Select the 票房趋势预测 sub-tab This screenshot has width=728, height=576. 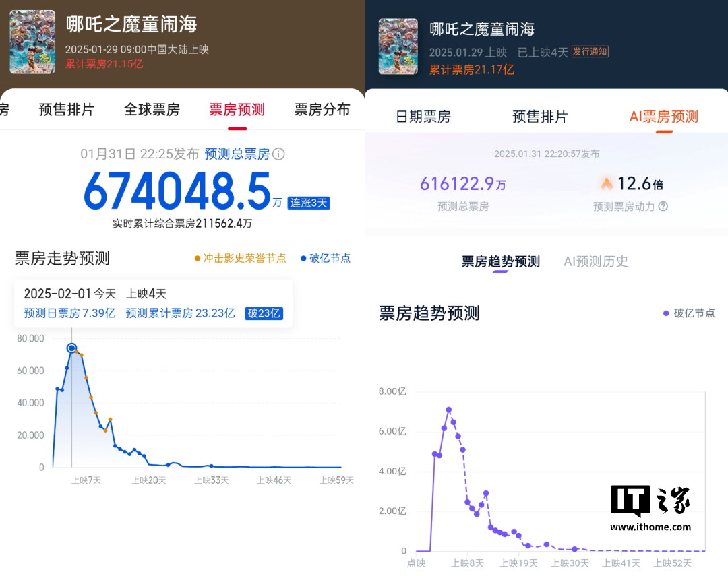(x=500, y=261)
